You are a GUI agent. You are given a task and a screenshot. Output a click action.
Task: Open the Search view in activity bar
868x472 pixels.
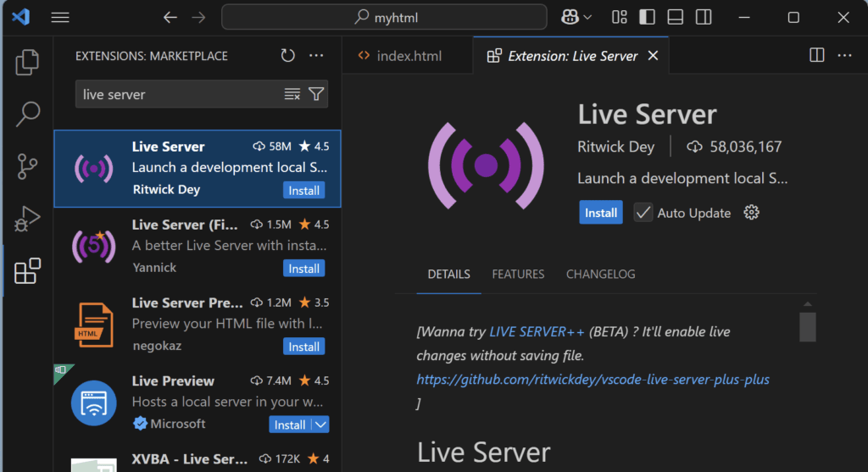coord(26,114)
